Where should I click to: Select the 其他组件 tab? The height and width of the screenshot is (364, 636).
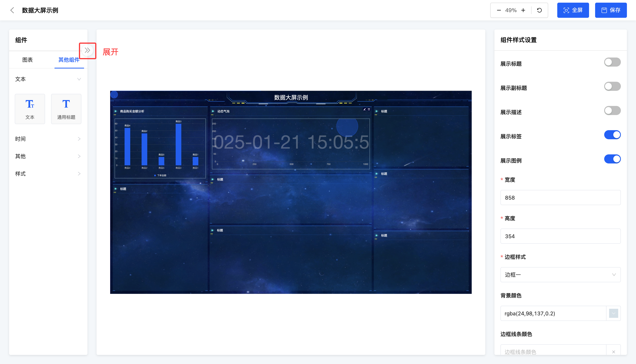pyautogui.click(x=69, y=60)
